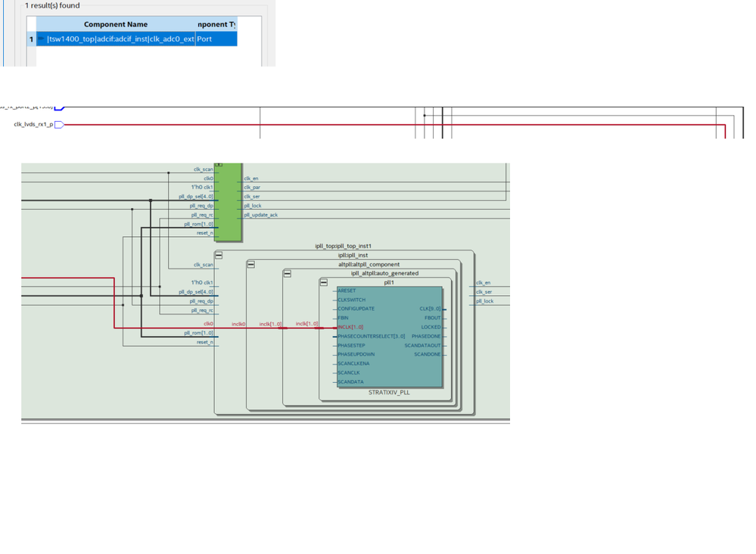Select the ARESET input port of pll1
This screenshot has height=554, width=756.
(347, 291)
